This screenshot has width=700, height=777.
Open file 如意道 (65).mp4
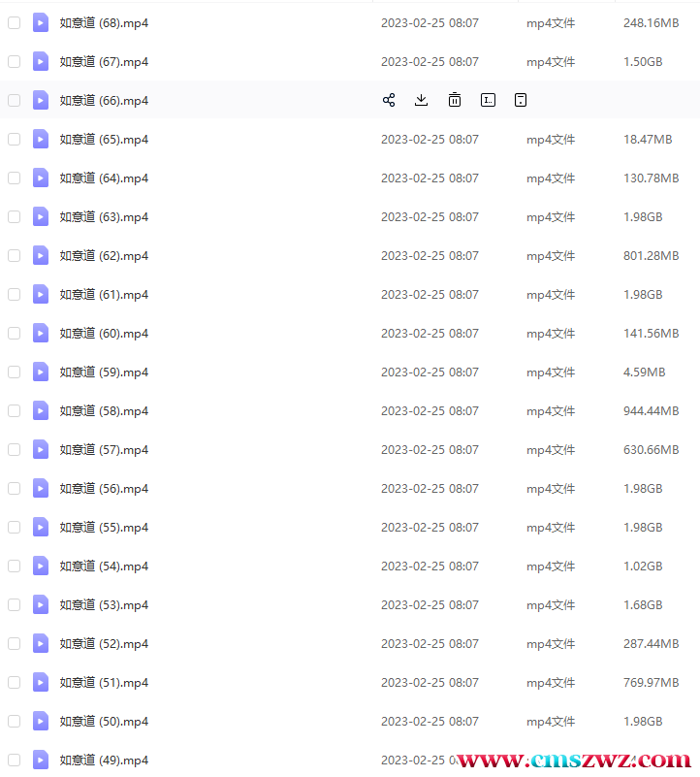coord(104,139)
